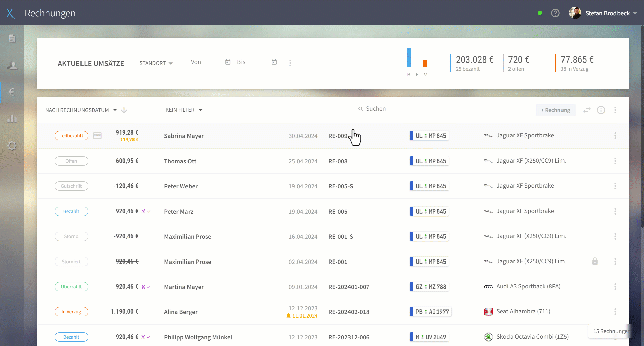Click the payment check icon on Peter Marz amount

149,211
